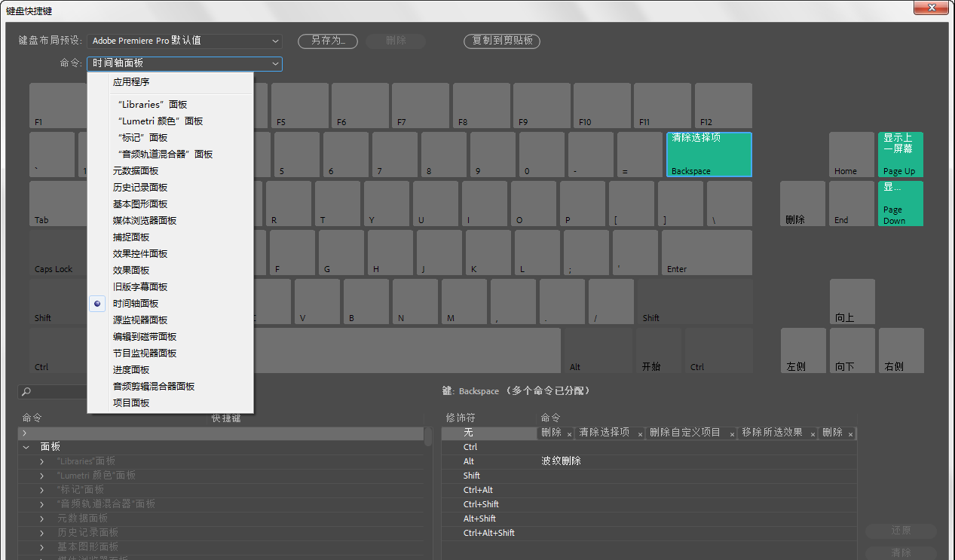Viewport: 955px width, 560px height.
Task: Select 旧版字幕面板 from the dropdown
Action: pos(170,286)
